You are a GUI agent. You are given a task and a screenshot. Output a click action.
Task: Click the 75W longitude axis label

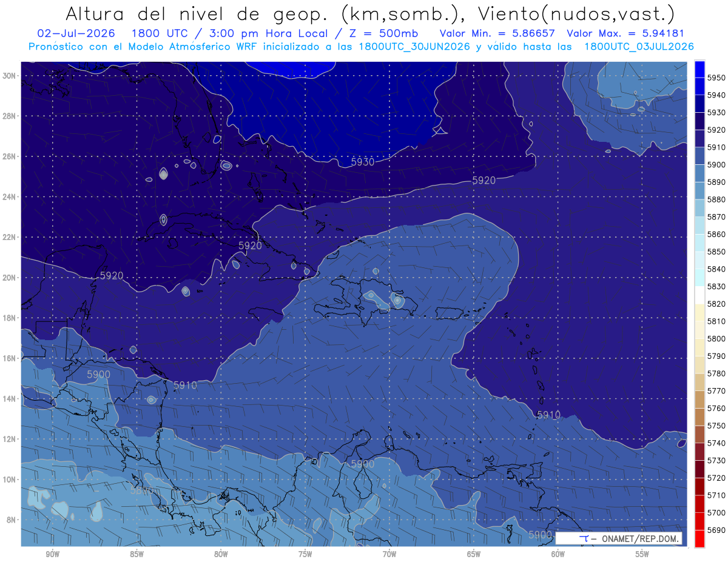tap(305, 555)
